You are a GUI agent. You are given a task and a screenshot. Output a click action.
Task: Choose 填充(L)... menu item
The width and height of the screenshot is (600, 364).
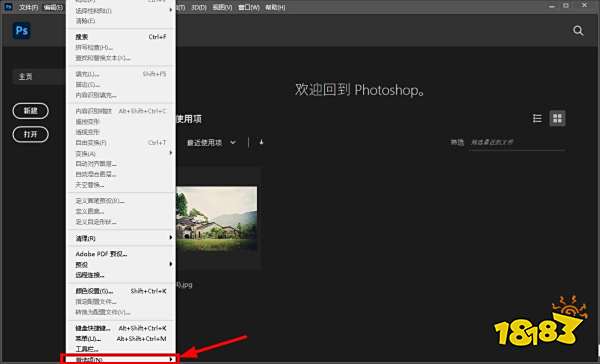coord(121,74)
